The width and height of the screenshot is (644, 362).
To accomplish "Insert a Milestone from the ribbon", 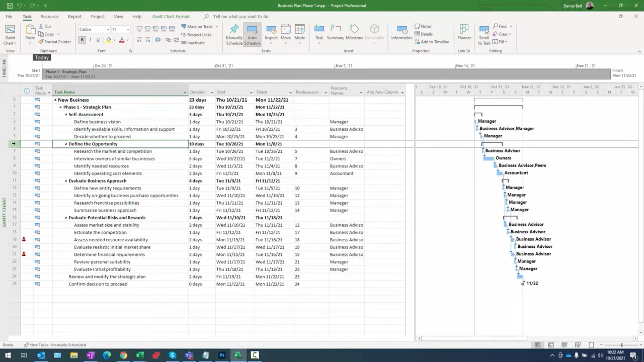I will (x=354, y=29).
